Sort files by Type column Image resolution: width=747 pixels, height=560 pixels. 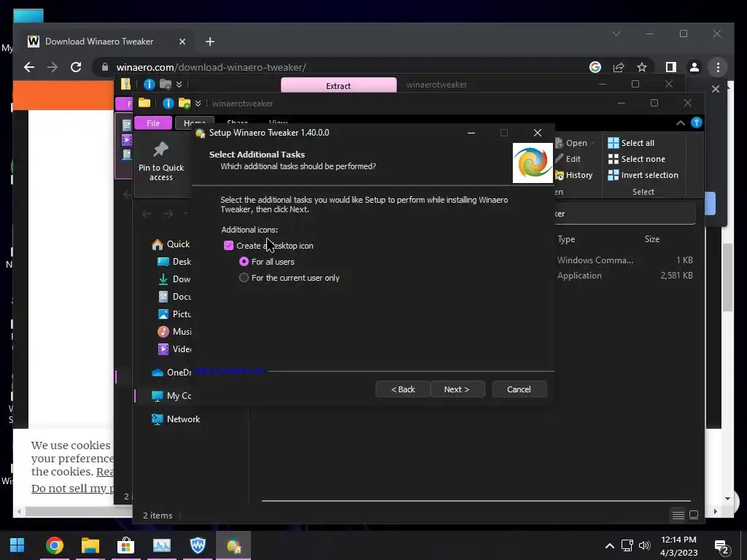click(566, 239)
